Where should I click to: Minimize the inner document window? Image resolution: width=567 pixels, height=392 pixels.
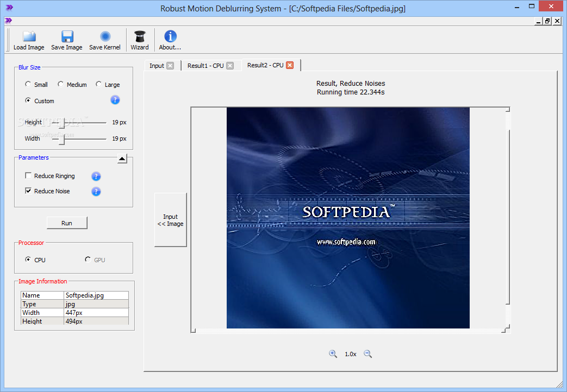coord(538,21)
